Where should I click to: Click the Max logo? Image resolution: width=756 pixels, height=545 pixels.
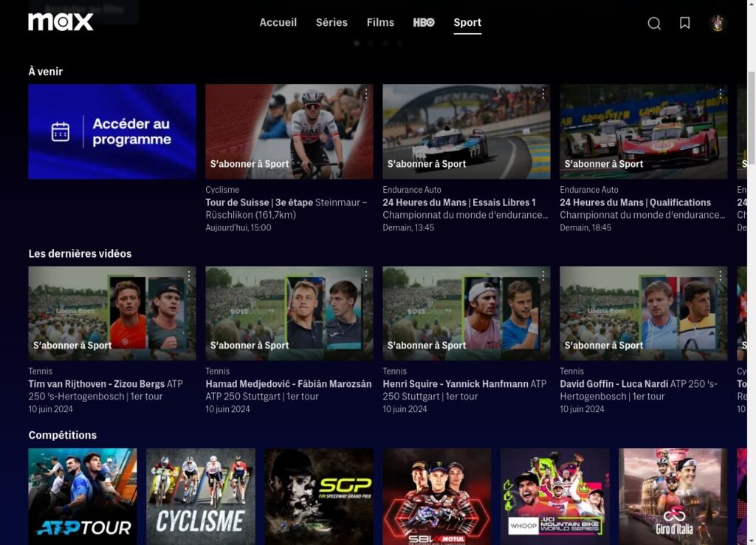click(61, 21)
